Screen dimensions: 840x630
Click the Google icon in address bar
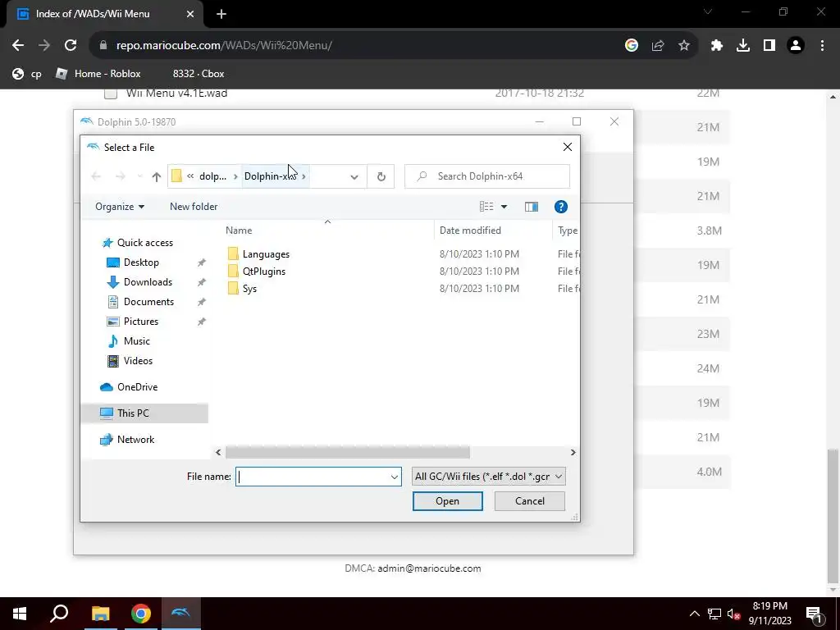(x=632, y=46)
